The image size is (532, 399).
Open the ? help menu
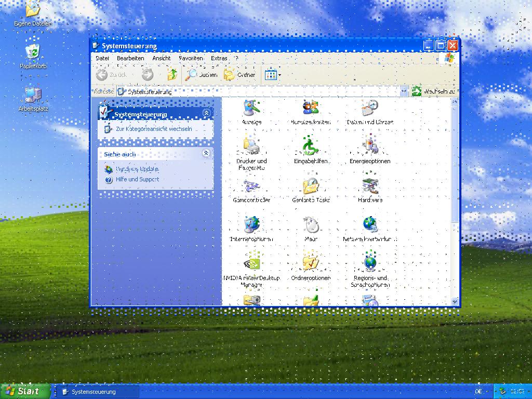236,58
